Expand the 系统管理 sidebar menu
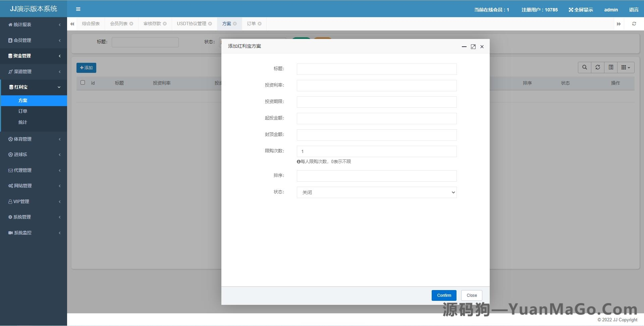The image size is (644, 326). (x=34, y=217)
